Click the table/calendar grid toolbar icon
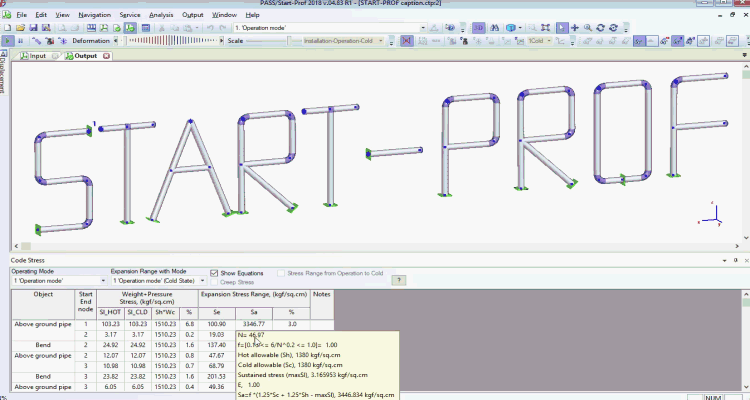This screenshot has height=400, width=750. click(146, 28)
